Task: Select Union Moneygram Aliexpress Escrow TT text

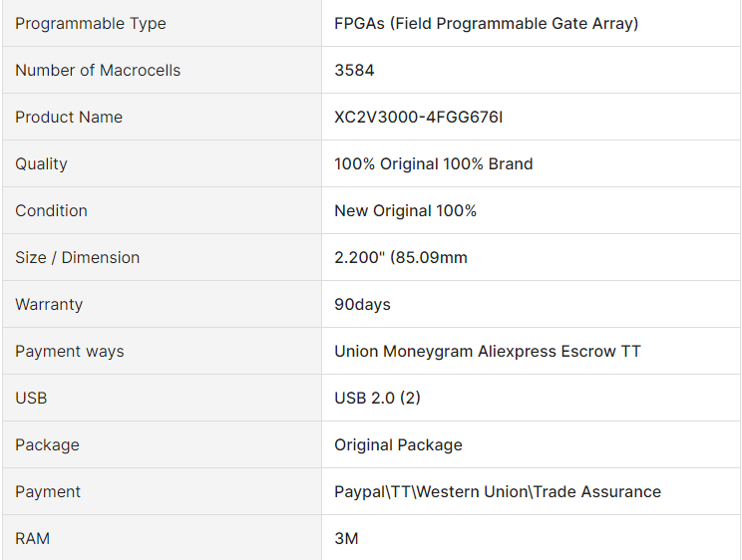Action: coord(488,351)
